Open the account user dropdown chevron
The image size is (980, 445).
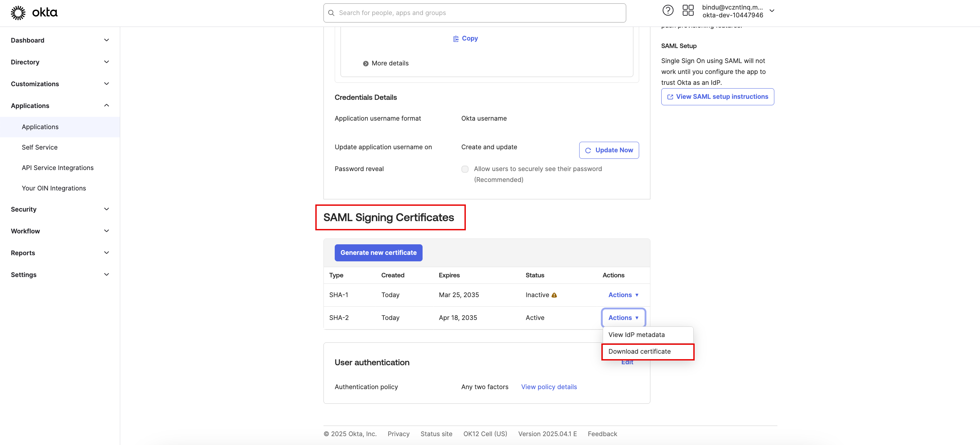772,11
